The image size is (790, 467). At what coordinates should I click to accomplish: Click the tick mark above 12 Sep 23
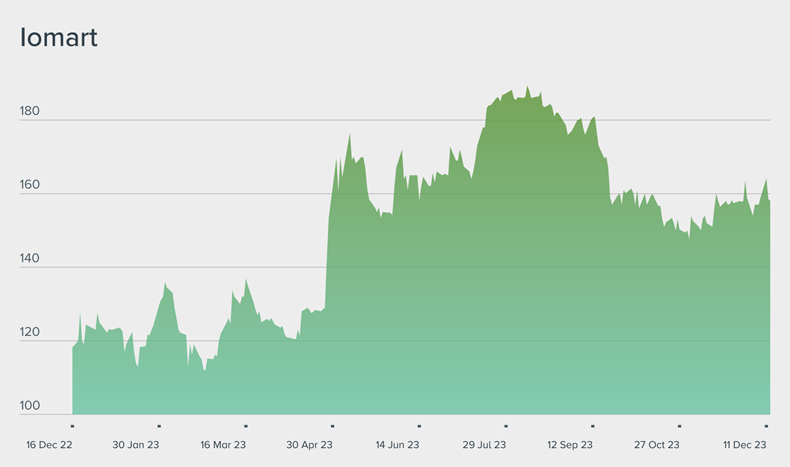click(592, 426)
